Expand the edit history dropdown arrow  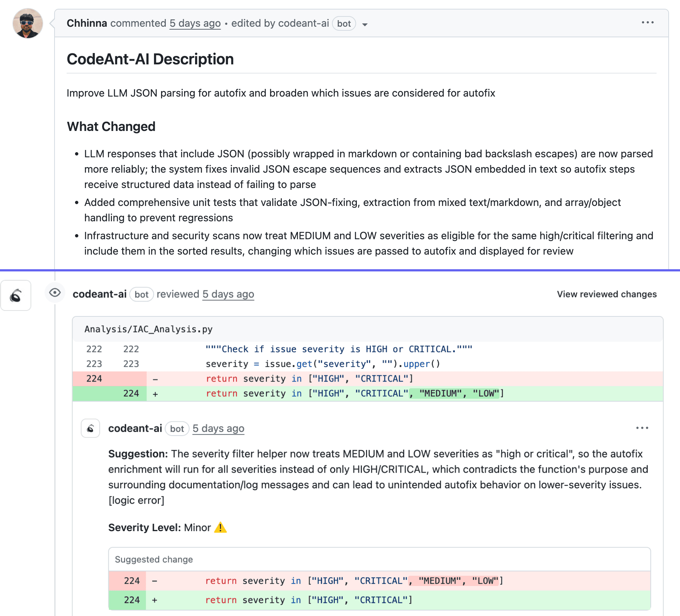[x=365, y=25]
